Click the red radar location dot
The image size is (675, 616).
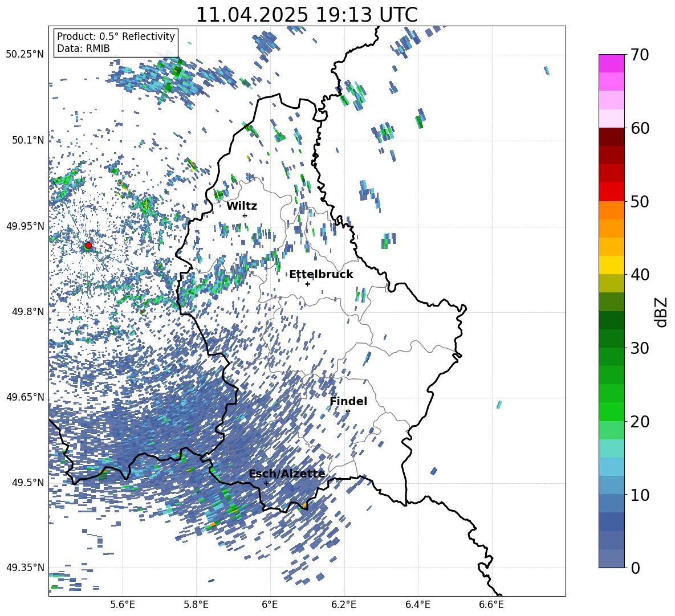tap(88, 245)
